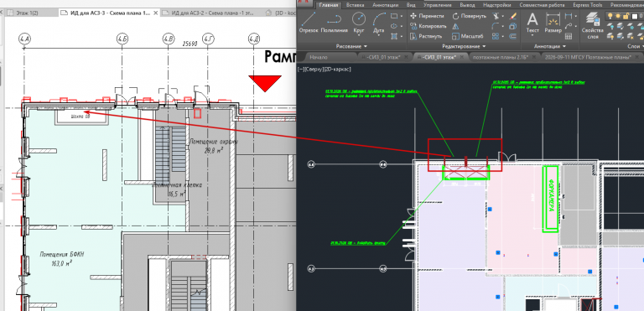Open the Вывод ribbon tab
This screenshot has width=644, height=311.
coord(467,5)
